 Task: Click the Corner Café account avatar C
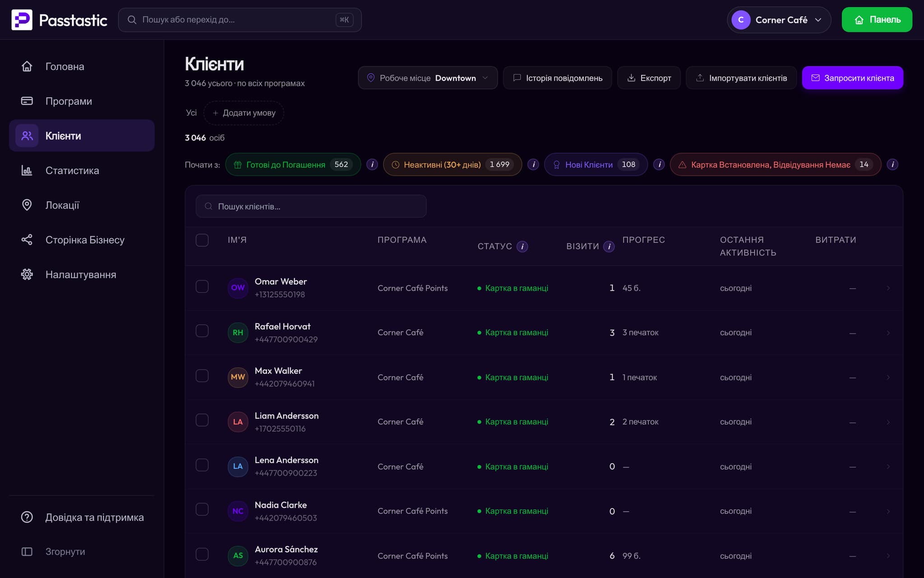pos(741,20)
